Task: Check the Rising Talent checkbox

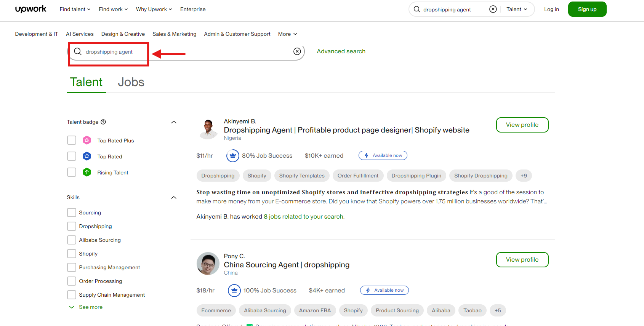Action: 72,172
